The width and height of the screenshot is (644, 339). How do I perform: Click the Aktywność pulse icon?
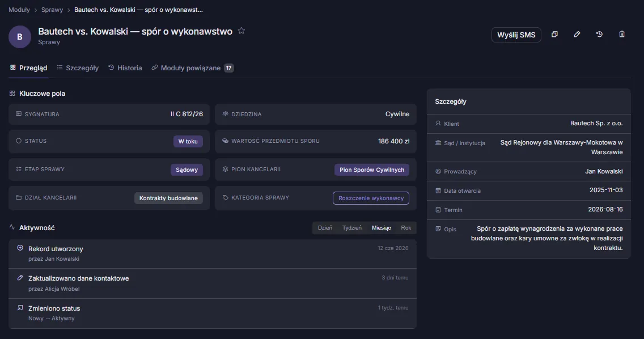(x=12, y=227)
